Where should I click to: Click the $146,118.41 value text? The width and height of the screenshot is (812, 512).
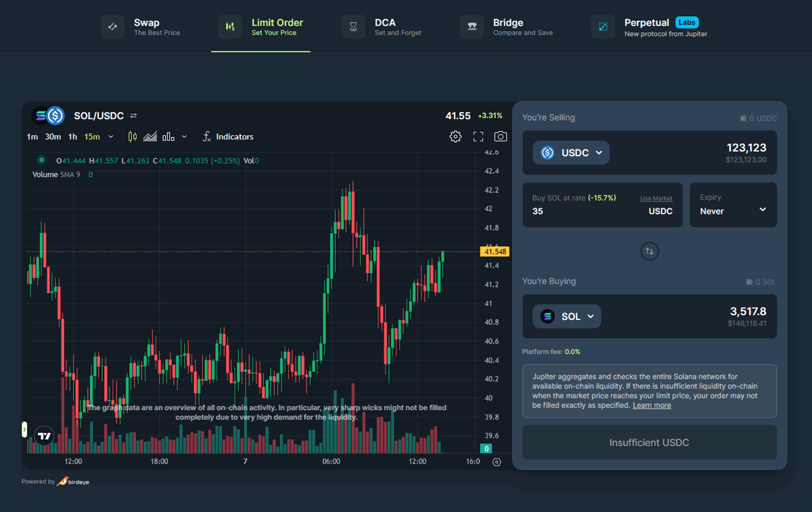coord(747,323)
